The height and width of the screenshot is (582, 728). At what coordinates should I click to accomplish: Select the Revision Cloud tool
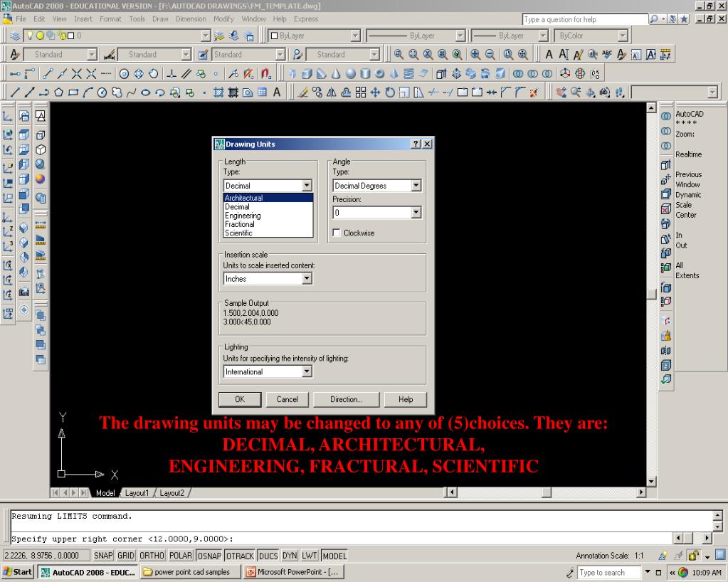coord(117,92)
